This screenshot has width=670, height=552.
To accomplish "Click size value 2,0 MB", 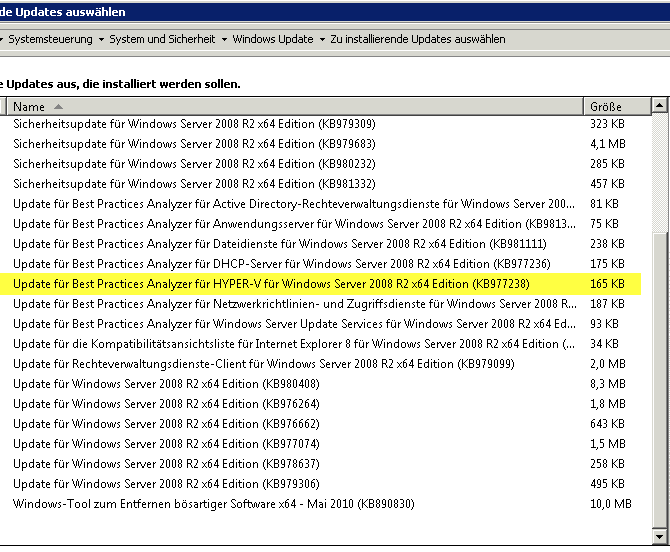I will click(x=608, y=364).
